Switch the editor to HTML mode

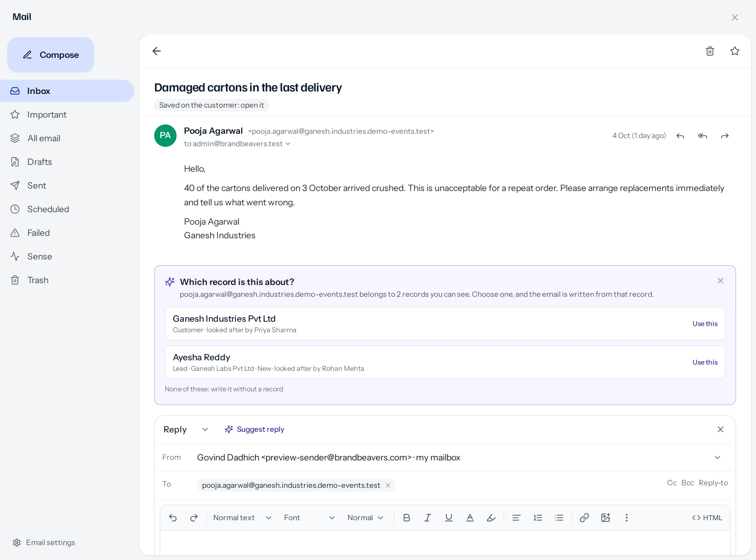(x=707, y=518)
